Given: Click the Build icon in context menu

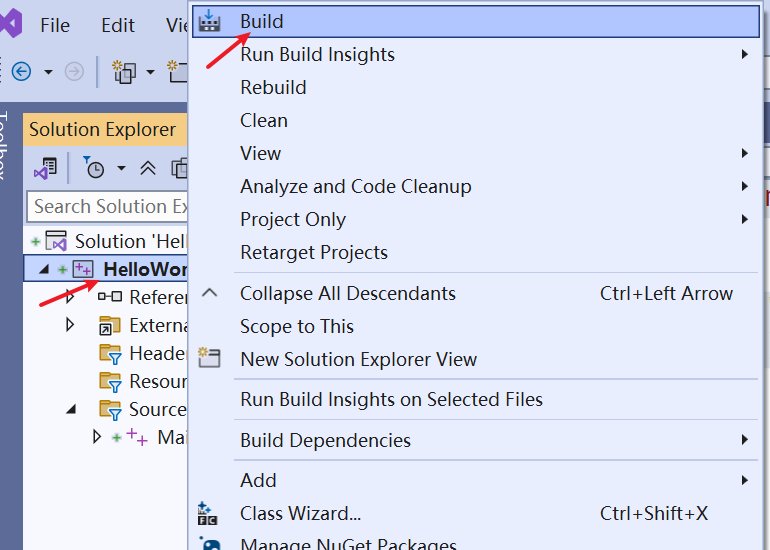Looking at the screenshot, I should click(x=209, y=21).
